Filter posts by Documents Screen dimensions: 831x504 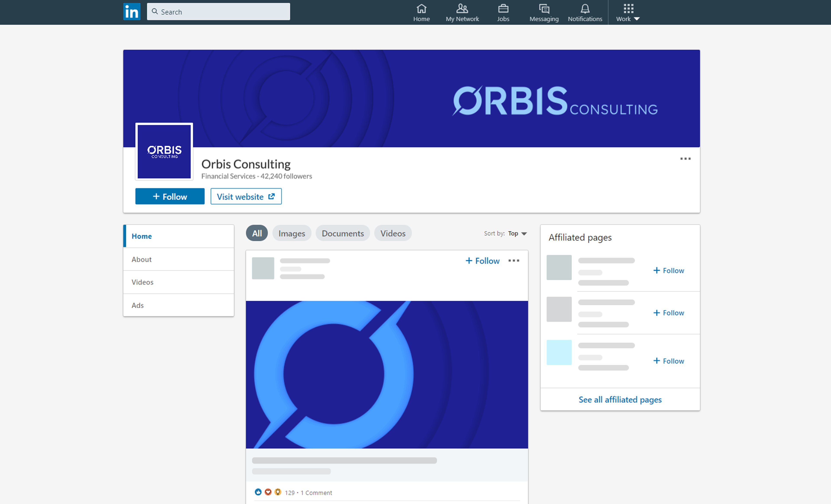pyautogui.click(x=343, y=233)
